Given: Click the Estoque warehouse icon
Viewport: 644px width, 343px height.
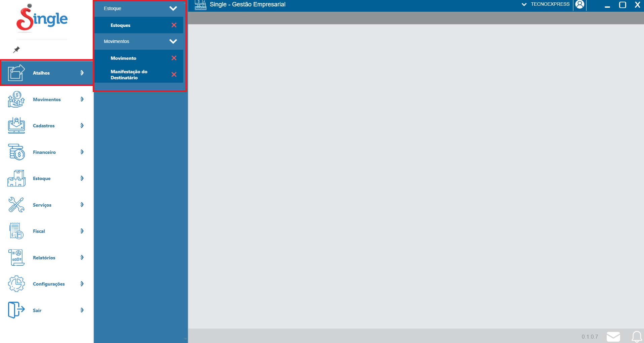Looking at the screenshot, I should point(16,178).
